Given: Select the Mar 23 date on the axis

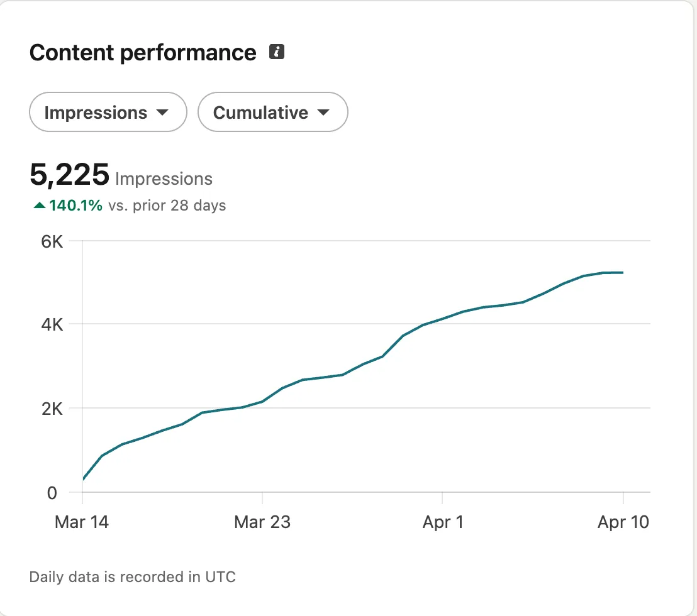Looking at the screenshot, I should tap(262, 522).
